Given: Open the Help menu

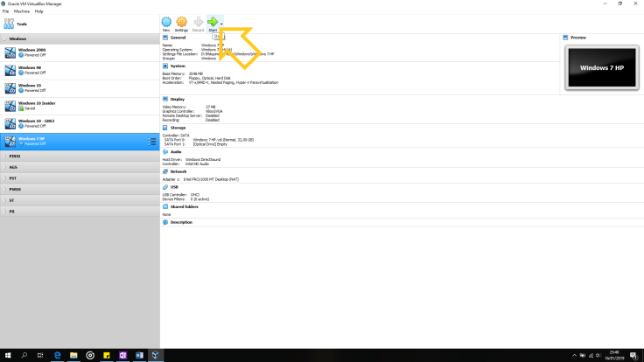Looking at the screenshot, I should (x=38, y=11).
